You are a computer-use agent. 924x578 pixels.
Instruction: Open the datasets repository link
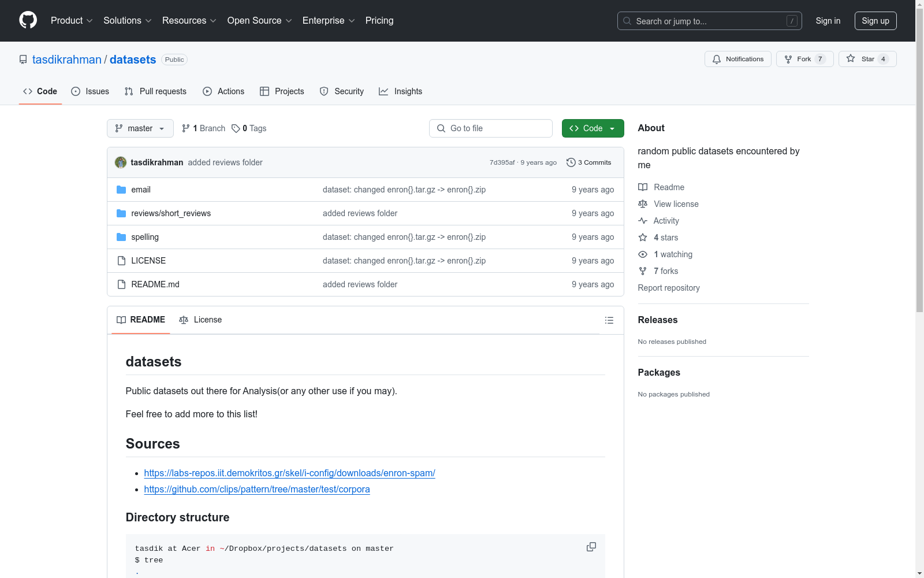133,60
